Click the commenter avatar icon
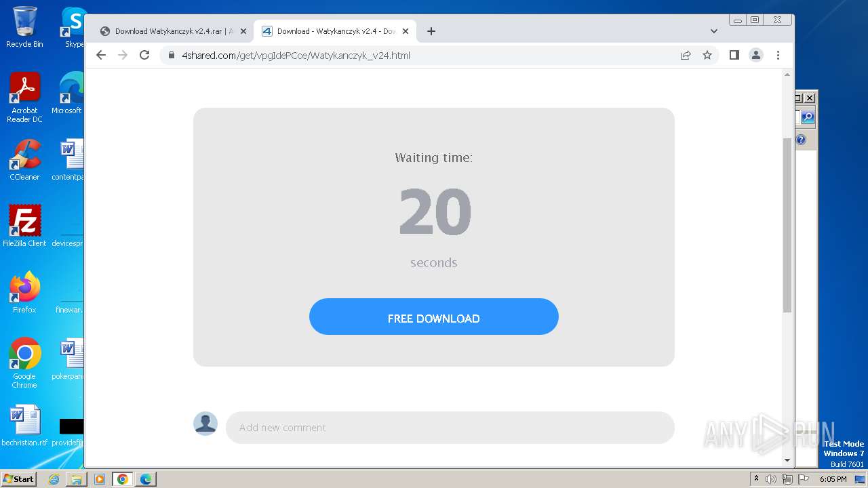This screenshot has height=488, width=868. tap(205, 424)
